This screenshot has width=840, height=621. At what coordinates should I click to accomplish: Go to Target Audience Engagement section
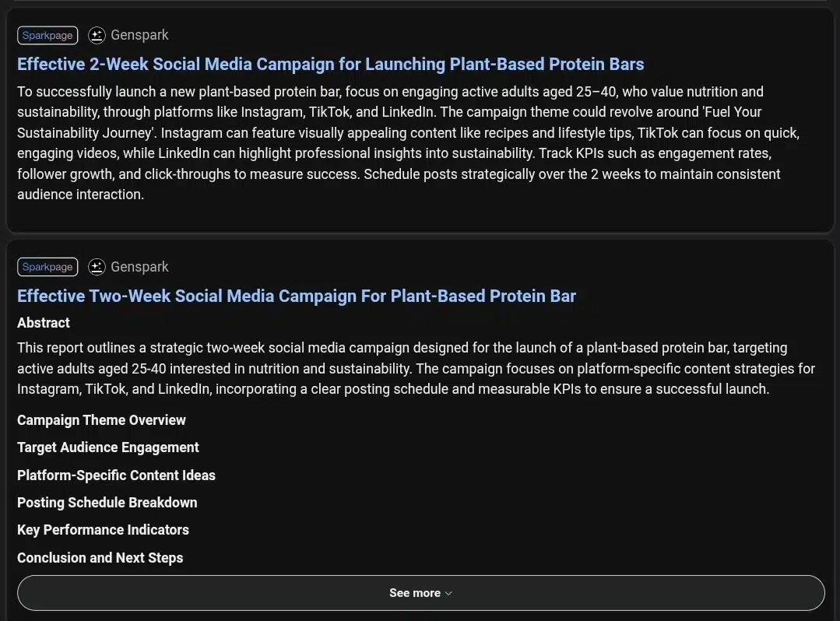click(x=107, y=447)
